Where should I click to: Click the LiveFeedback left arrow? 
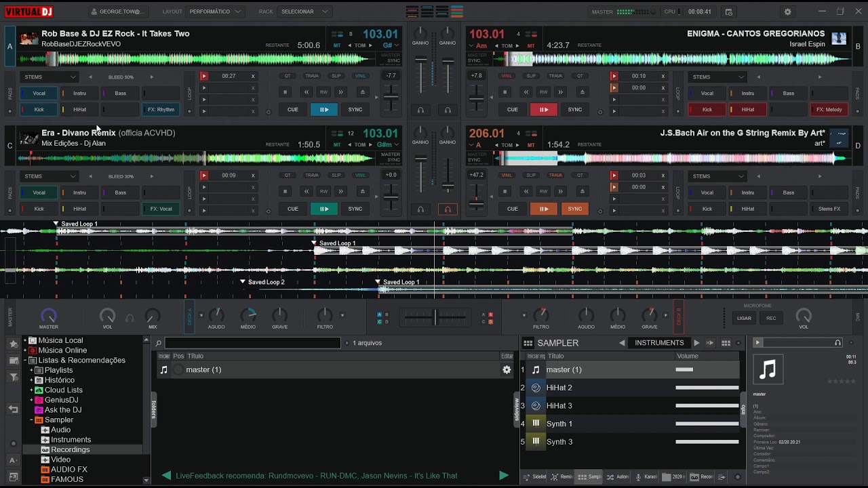pos(166,475)
